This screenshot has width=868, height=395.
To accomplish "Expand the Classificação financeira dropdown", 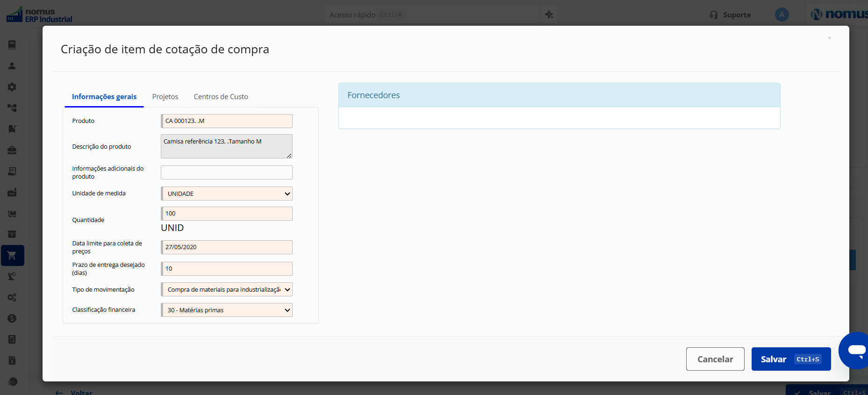I will pos(227,310).
